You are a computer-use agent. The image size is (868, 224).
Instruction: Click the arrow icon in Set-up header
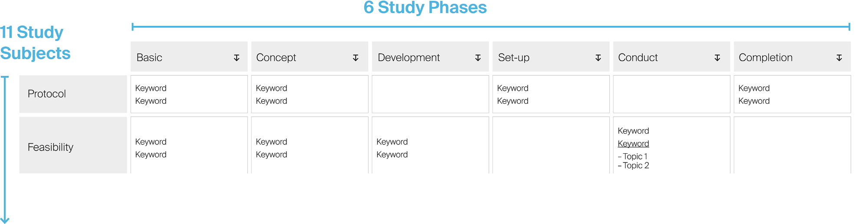(598, 58)
